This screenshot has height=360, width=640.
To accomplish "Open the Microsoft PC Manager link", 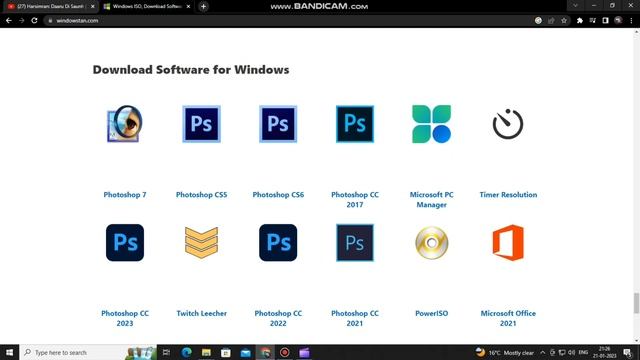I will 431,200.
